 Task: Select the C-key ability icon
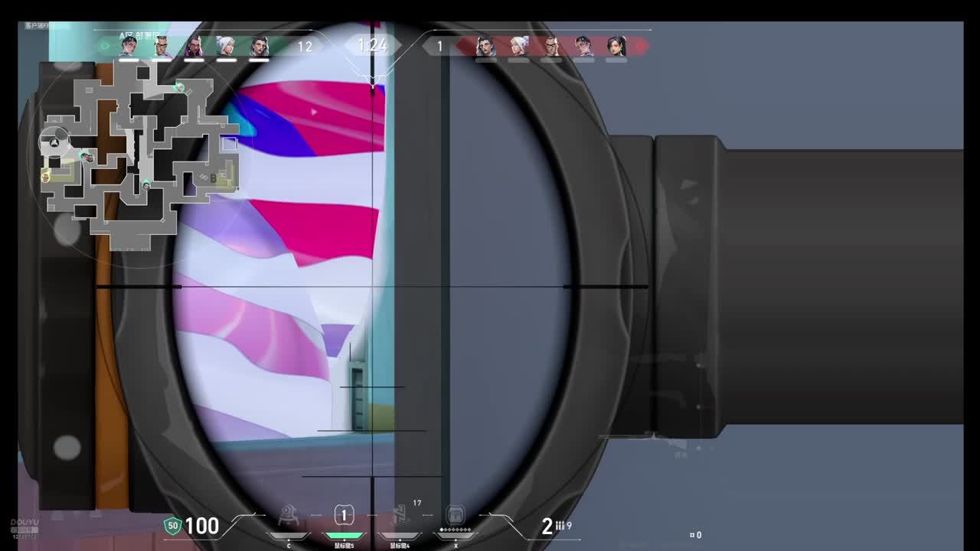(289, 517)
